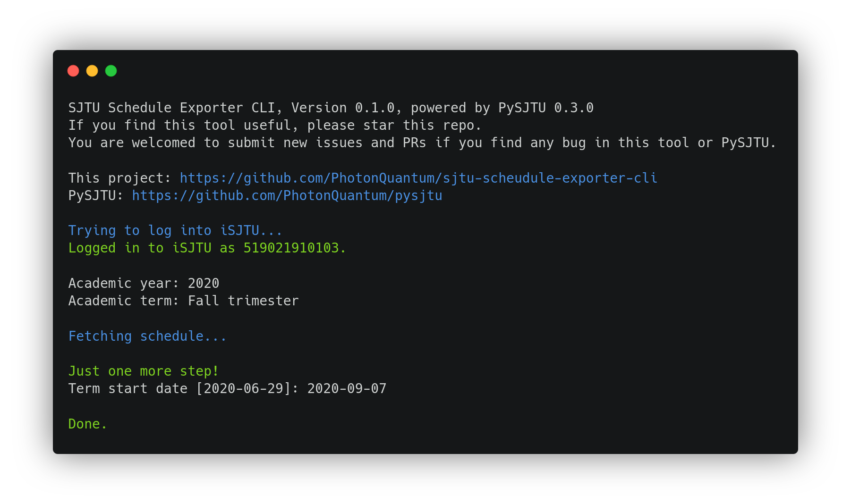The image size is (851, 504).
Task: Click the 'Academic year: 2020' line
Action: click(x=144, y=283)
